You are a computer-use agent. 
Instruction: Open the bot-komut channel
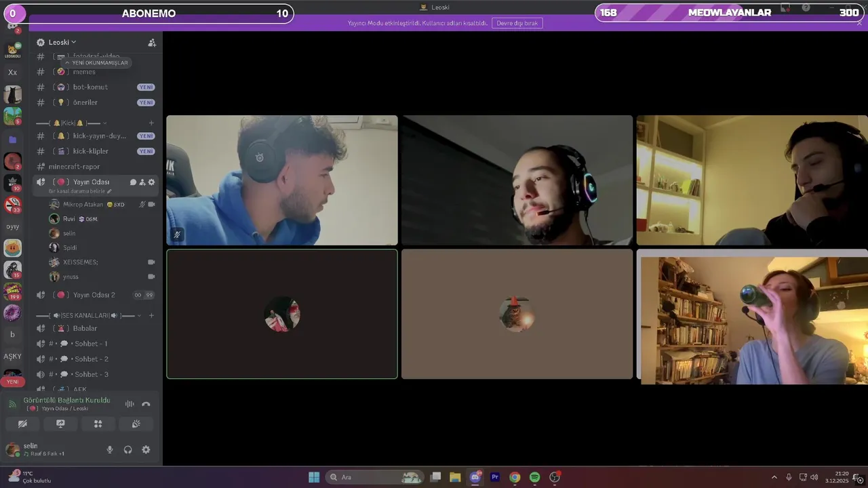coord(97,87)
